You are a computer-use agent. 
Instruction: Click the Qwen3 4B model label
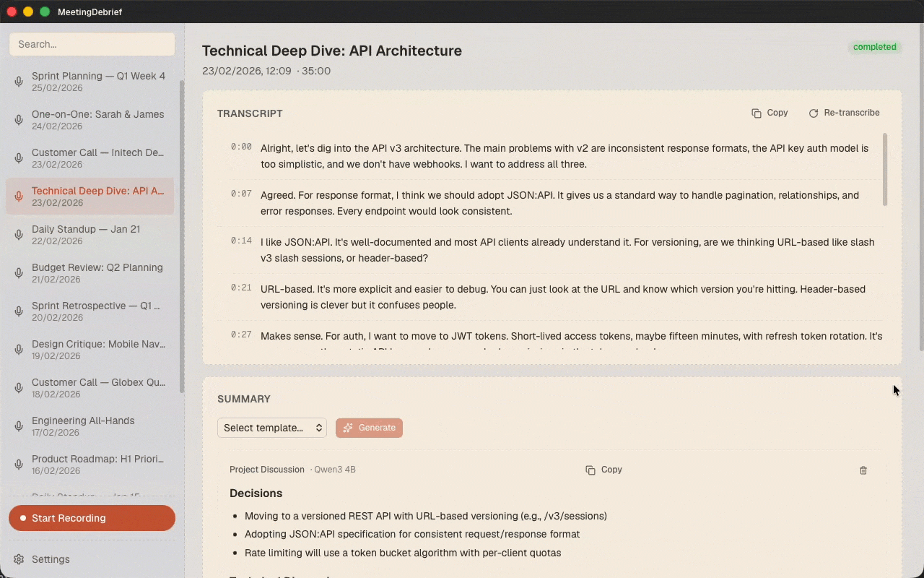pos(335,470)
